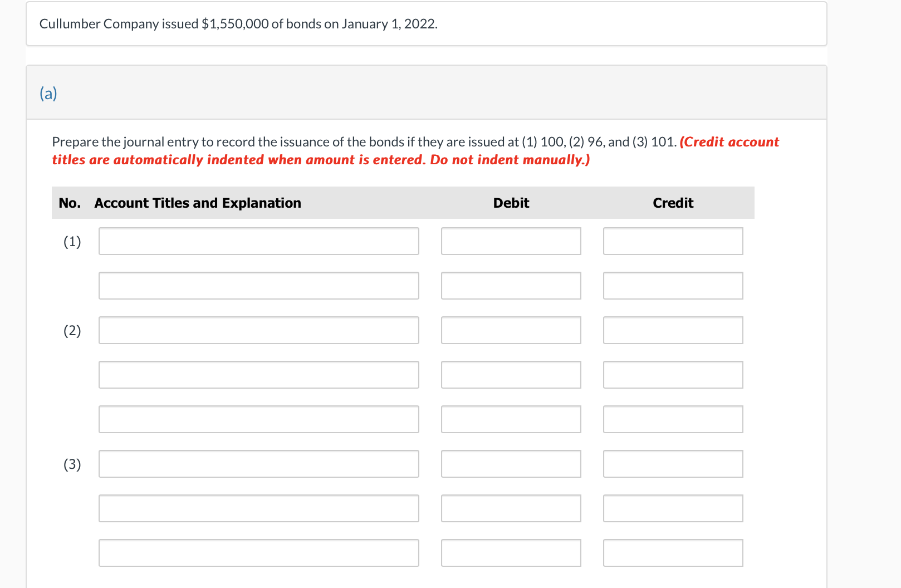This screenshot has height=588, width=901.
Task: Select second credit field of entry (2)
Action: click(673, 375)
